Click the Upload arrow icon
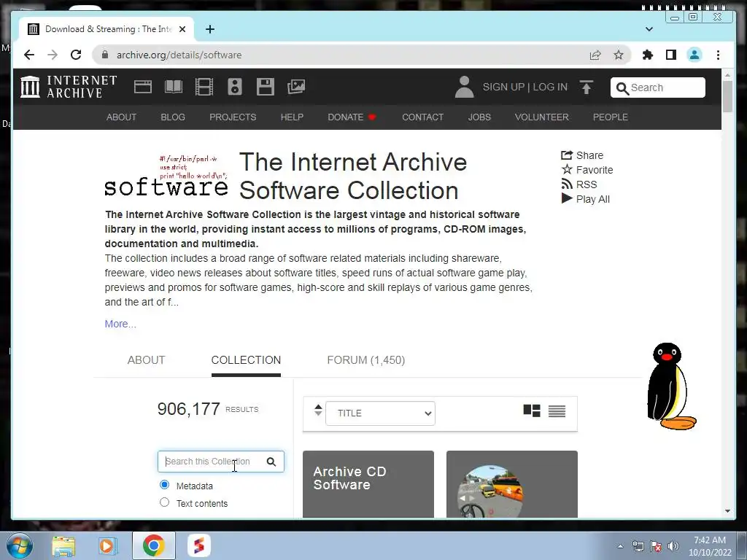747x560 pixels. point(587,87)
